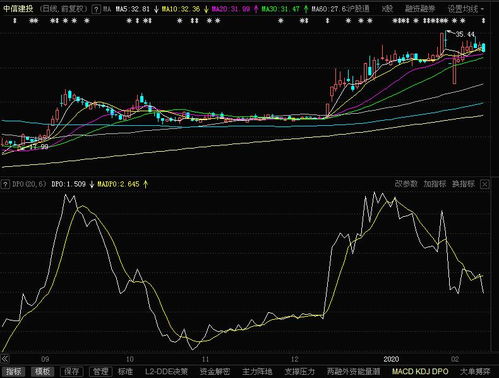The height and width of the screenshot is (378, 499).
Task: Click the MA help question-mark icon
Action: pyautogui.click(x=96, y=9)
